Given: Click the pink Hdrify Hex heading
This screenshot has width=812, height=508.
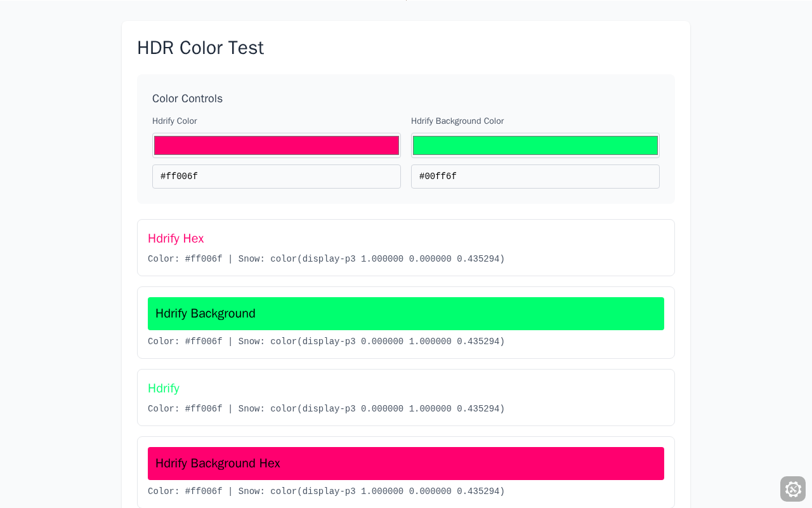Looking at the screenshot, I should [176, 238].
